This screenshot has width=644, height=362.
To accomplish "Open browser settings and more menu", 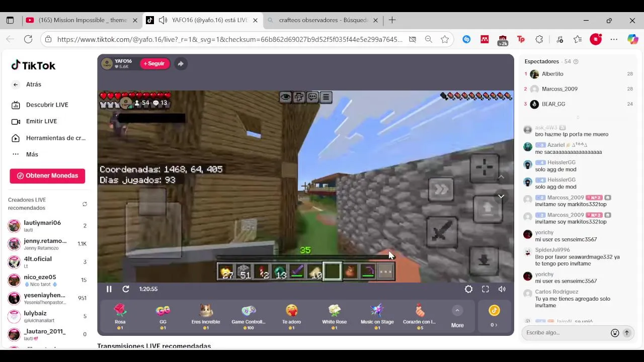I will pyautogui.click(x=614, y=39).
